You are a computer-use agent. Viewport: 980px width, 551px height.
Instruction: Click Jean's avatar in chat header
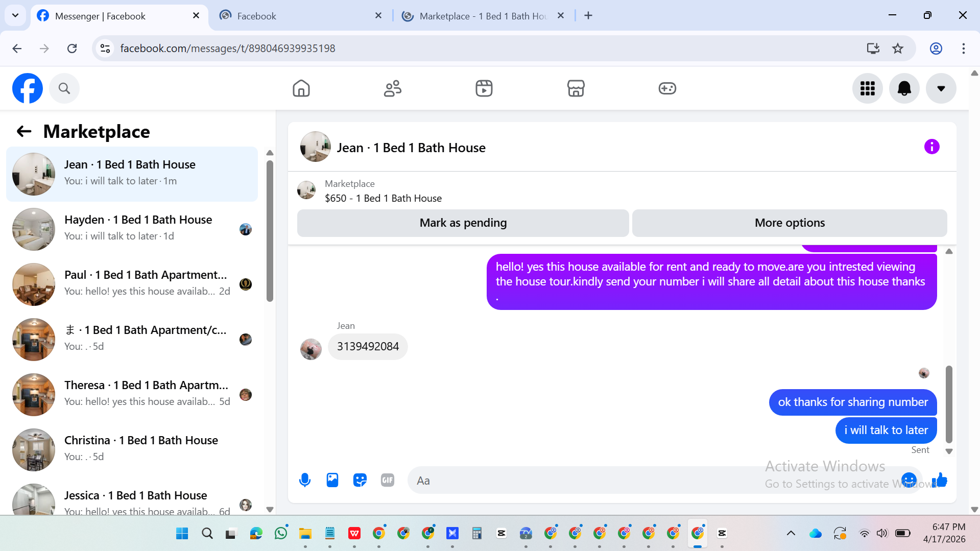tap(315, 147)
